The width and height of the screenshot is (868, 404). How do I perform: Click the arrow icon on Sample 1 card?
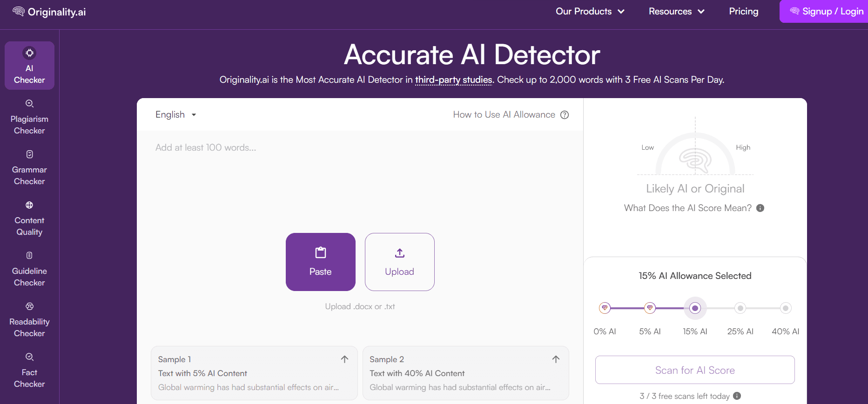(x=344, y=359)
